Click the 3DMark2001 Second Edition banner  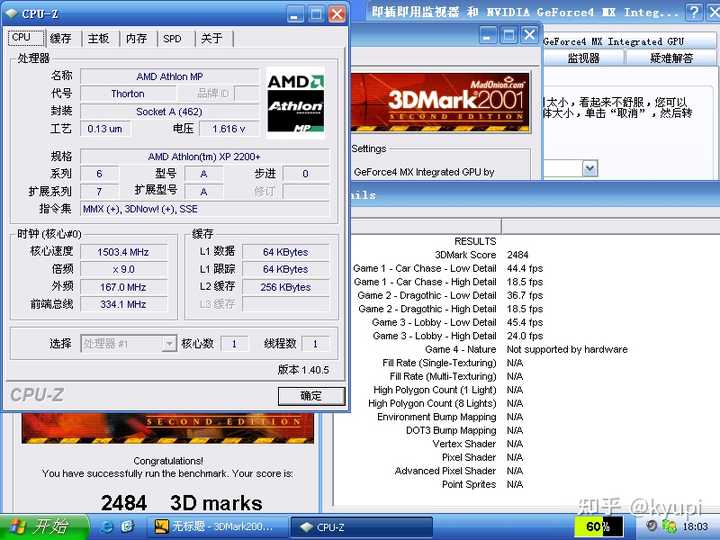441,102
